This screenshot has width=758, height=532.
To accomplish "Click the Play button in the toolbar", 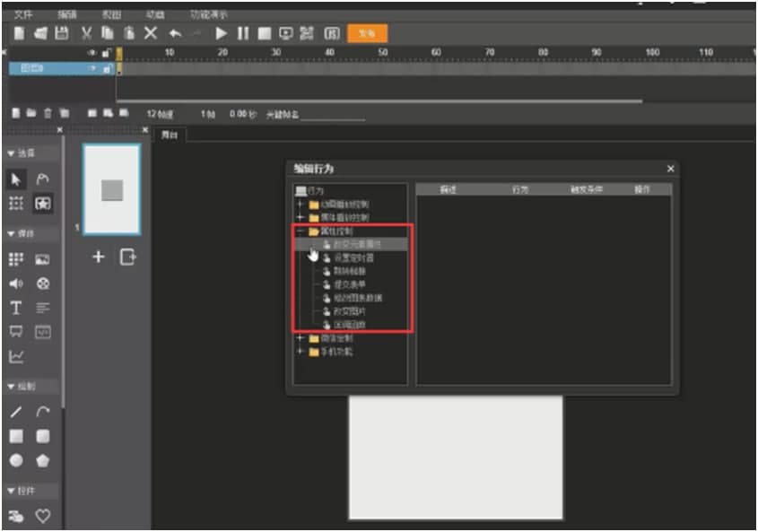I will [x=222, y=33].
